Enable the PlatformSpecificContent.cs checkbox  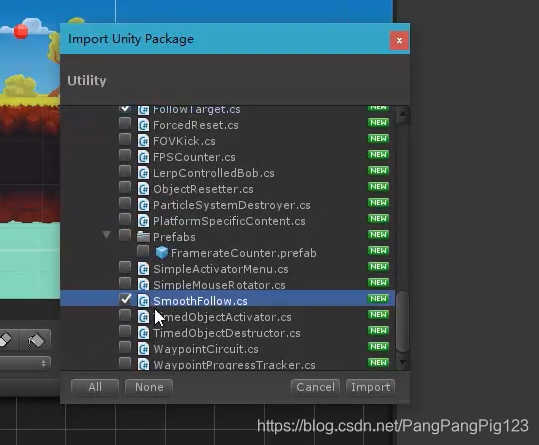point(125,219)
